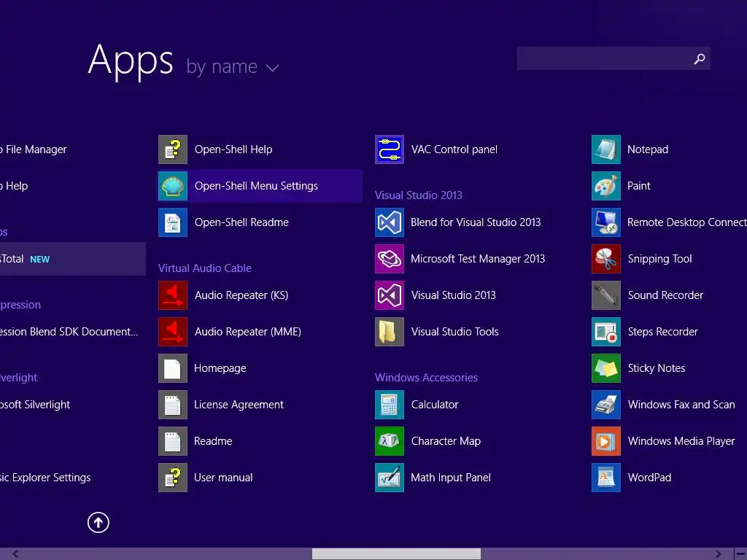The width and height of the screenshot is (747, 560).
Task: Launch the Visual Studio 2013 icon
Action: pyautogui.click(x=390, y=295)
